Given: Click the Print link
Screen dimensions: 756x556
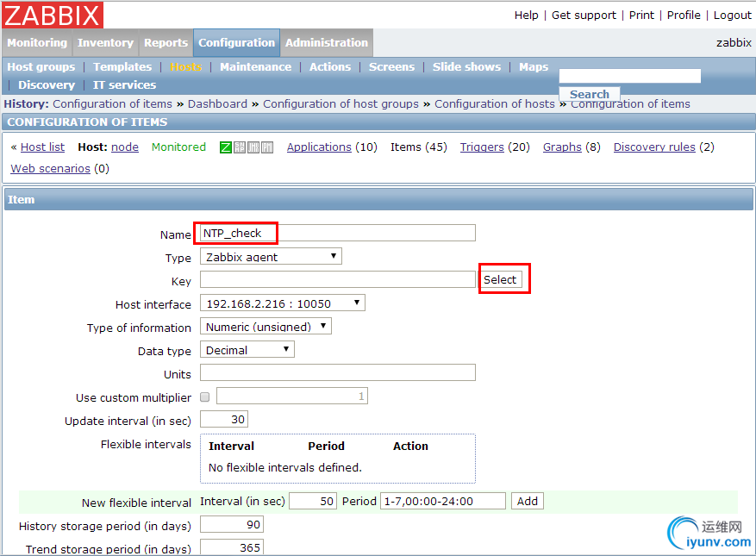Looking at the screenshot, I should click(641, 16).
